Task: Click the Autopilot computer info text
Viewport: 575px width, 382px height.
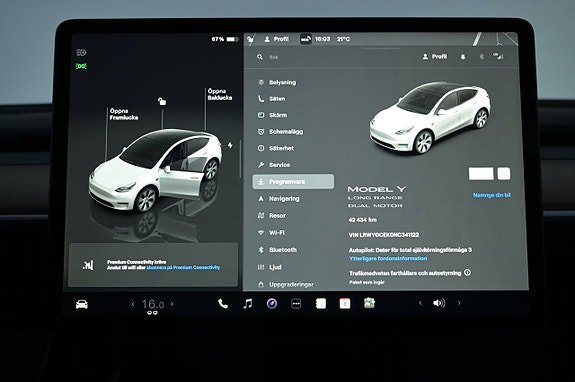Action: (410, 250)
